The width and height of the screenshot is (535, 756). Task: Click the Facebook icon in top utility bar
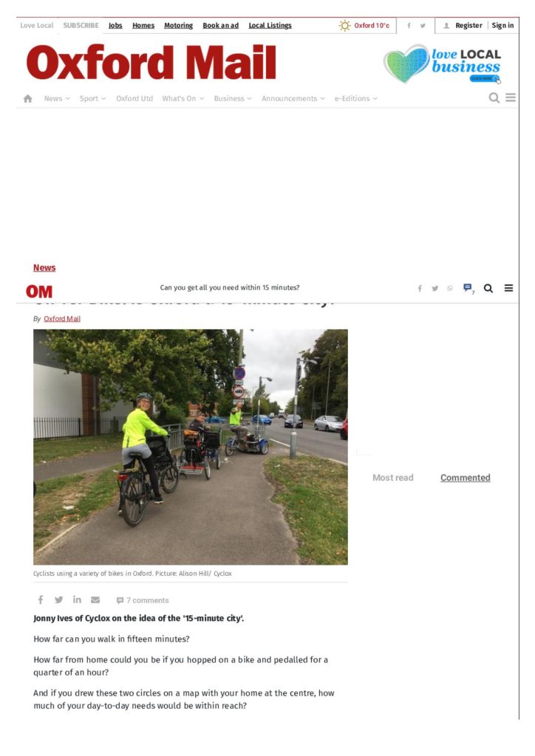(x=409, y=26)
